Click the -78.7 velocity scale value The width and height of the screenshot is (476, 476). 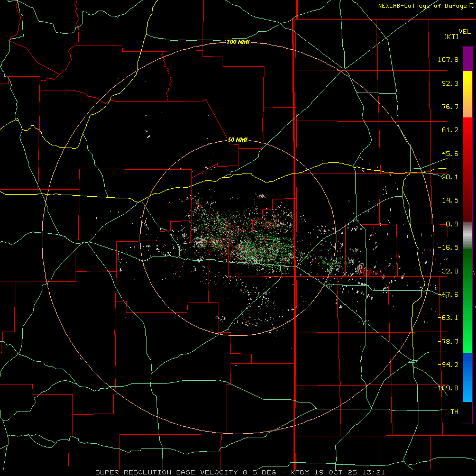(448, 342)
